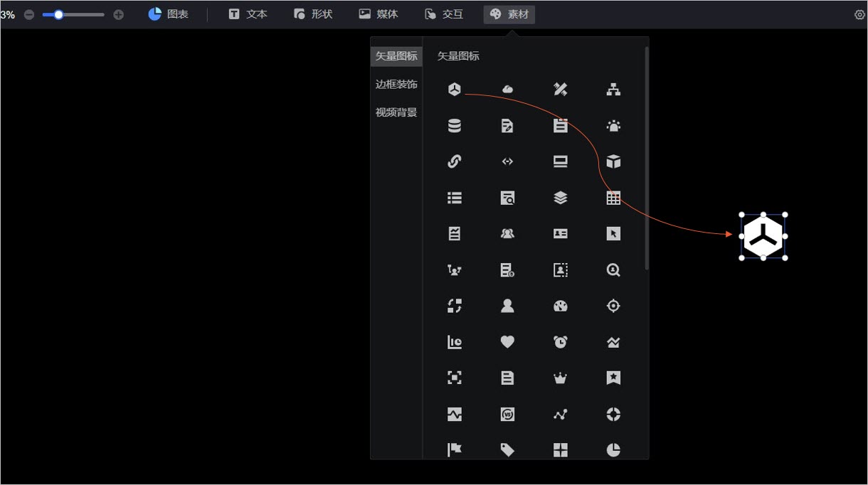Switch to the 视频背景 category tab
This screenshot has width=868, height=485.
tap(396, 112)
